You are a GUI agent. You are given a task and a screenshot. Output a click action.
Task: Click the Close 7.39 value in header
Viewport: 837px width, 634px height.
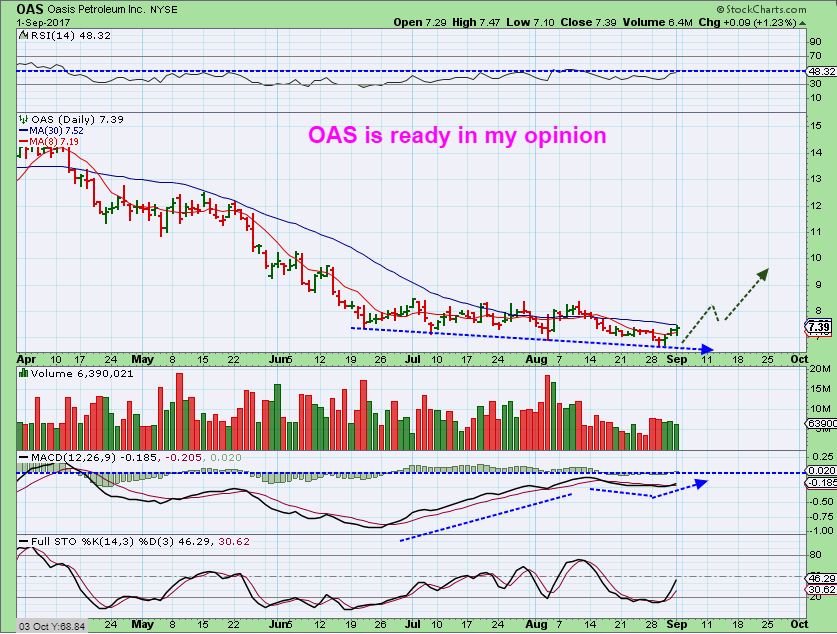click(588, 22)
